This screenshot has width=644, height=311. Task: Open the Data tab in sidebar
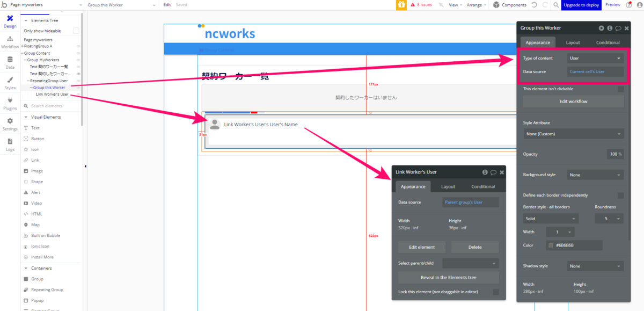10,63
